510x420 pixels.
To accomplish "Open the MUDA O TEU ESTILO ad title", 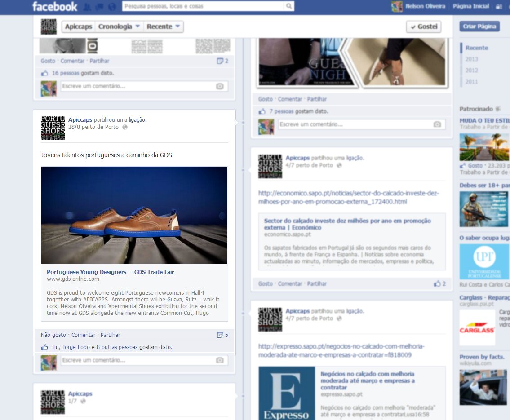I will tap(485, 120).
